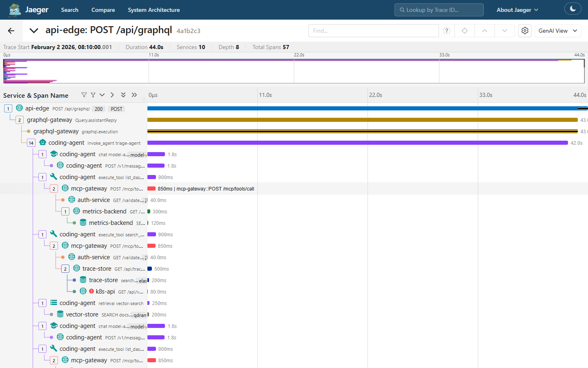Viewport: 588px width, 368px height.
Task: Click the trace-store search database icon
Action: 83,280
